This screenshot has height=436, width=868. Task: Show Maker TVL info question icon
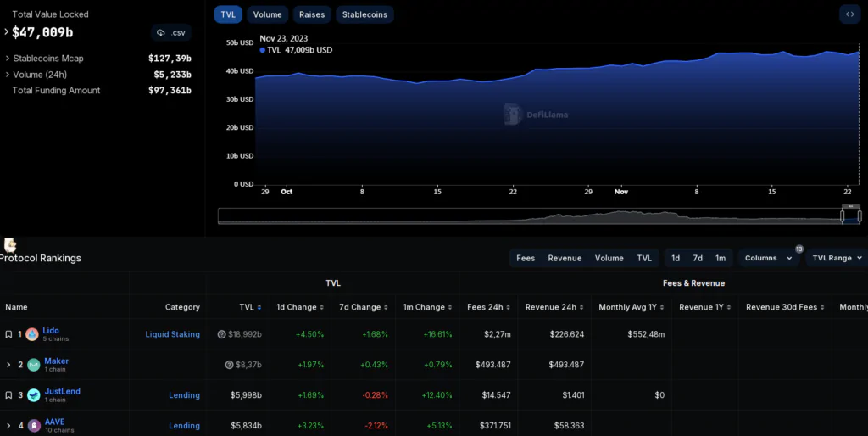(229, 365)
